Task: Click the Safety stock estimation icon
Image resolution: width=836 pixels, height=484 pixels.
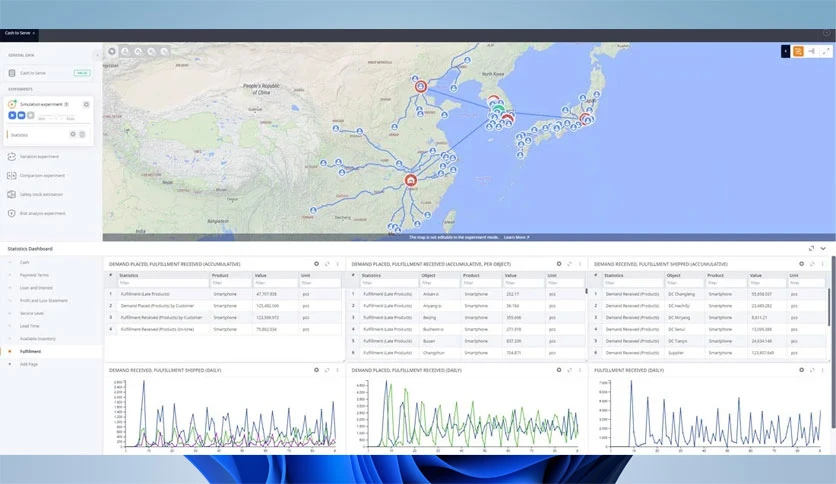Action: [12, 195]
